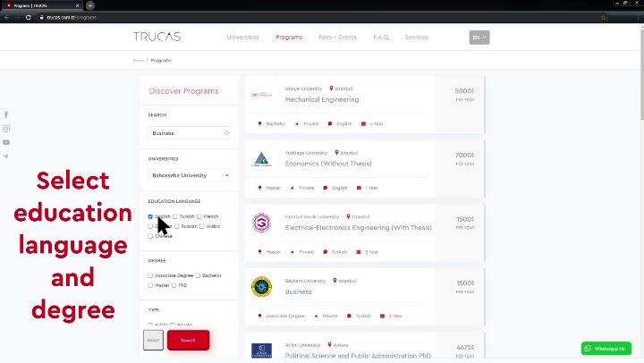Open the F.A.Q. menu
The height and width of the screenshot is (363, 644).
[x=381, y=37]
